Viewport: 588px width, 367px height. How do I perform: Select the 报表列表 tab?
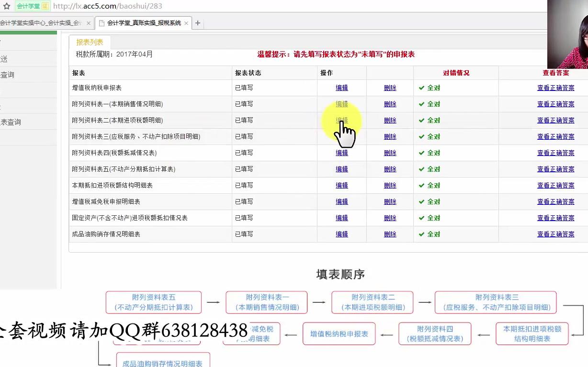(x=89, y=42)
